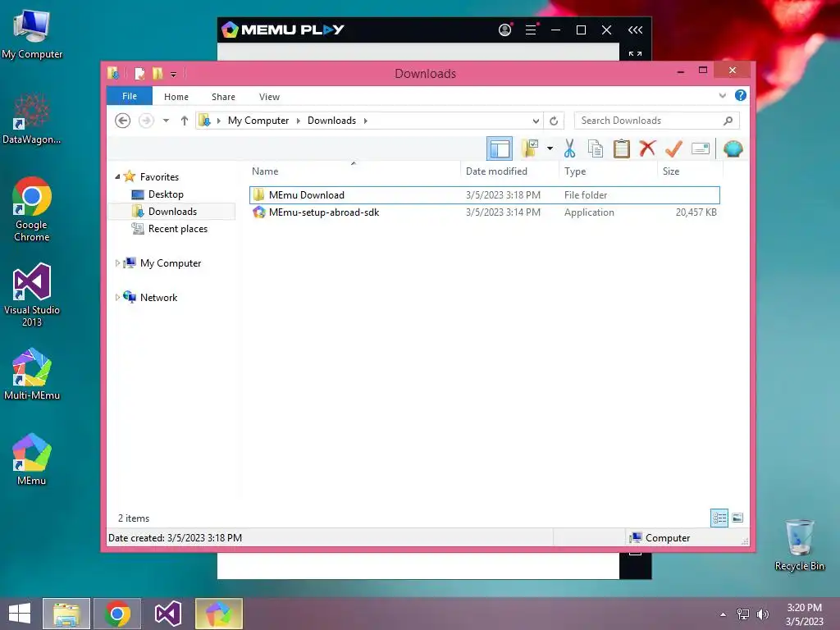Click Chrome icon on taskbar
Viewport: 840px width, 630px height.
(117, 614)
